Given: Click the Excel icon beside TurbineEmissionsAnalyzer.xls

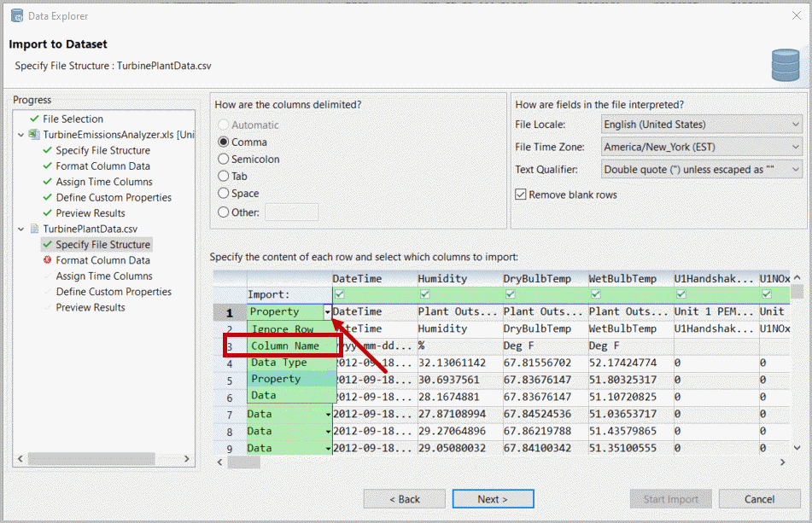Looking at the screenshot, I should (x=34, y=135).
